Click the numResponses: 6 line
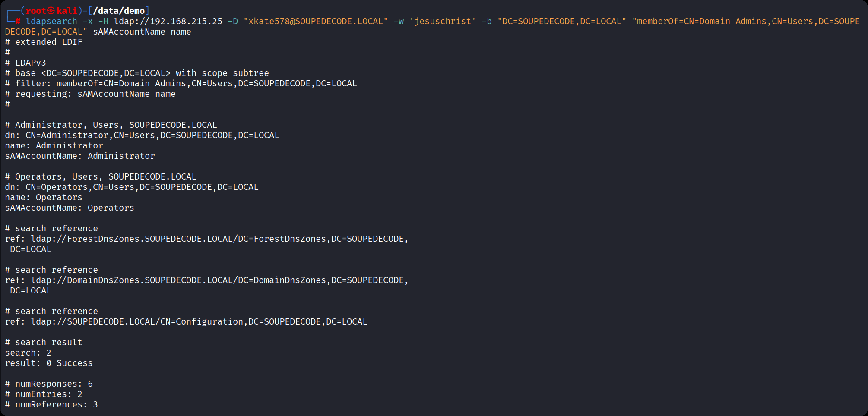This screenshot has width=868, height=416. coord(49,384)
